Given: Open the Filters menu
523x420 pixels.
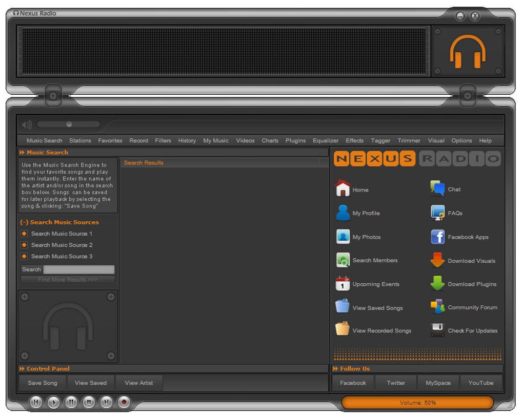Looking at the screenshot, I should (x=163, y=140).
